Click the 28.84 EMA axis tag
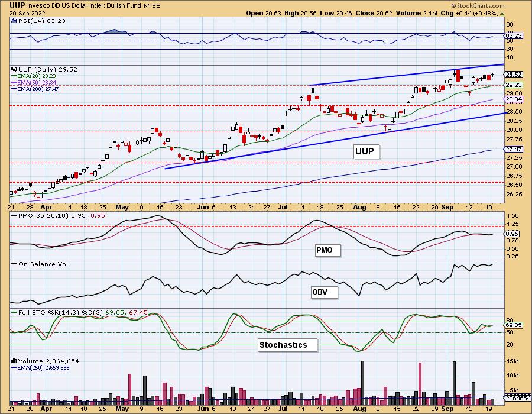Image resolution: width=532 pixels, height=414 pixels. pos(514,99)
